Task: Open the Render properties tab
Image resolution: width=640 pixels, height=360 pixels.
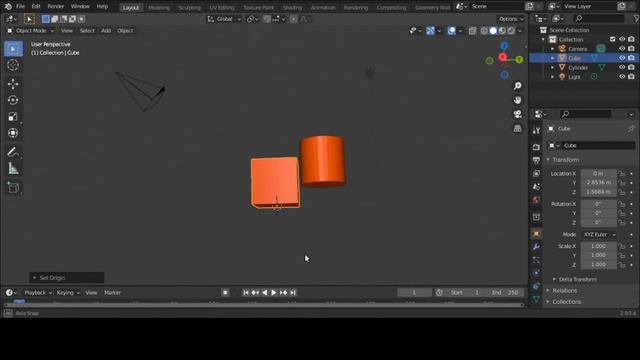Action: point(536,147)
